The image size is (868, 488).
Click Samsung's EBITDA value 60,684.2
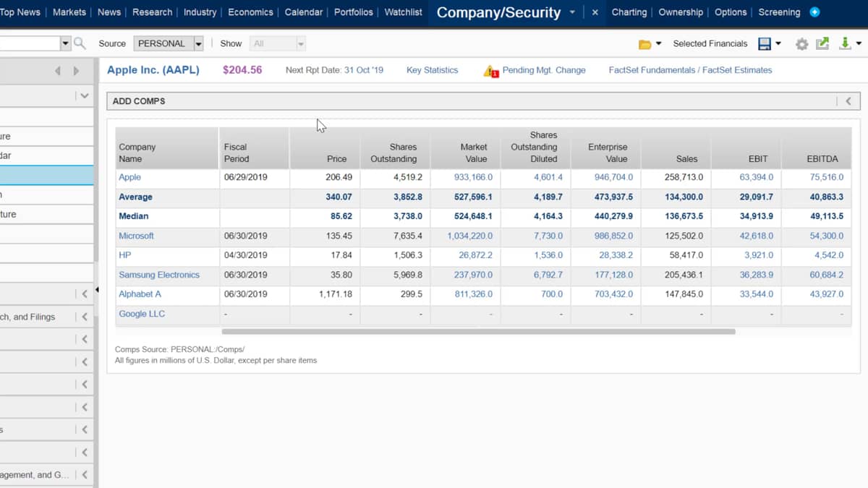827,275
